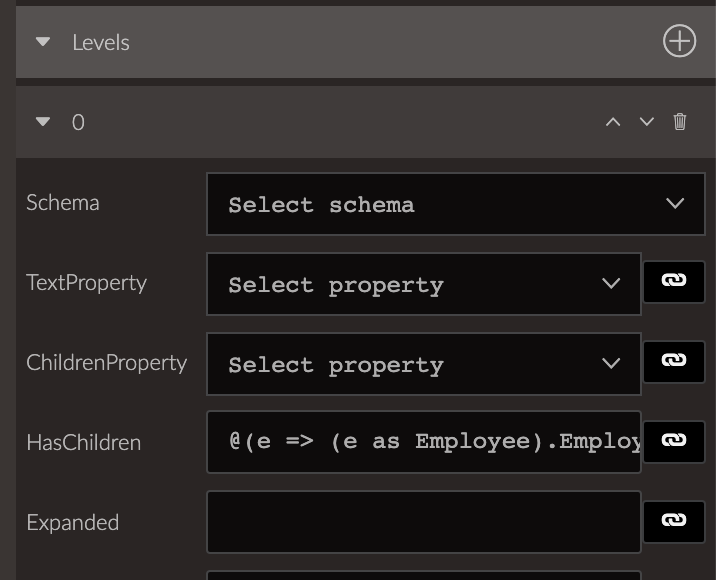716x580 pixels.
Task: Click the Levels header label
Action: point(101,42)
